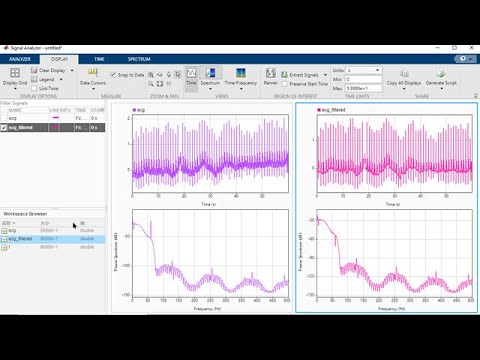Image resolution: width=480 pixels, height=360 pixels.
Task: Collapse the toolstrip with the corner arrow
Action: pyautogui.click(x=476, y=96)
